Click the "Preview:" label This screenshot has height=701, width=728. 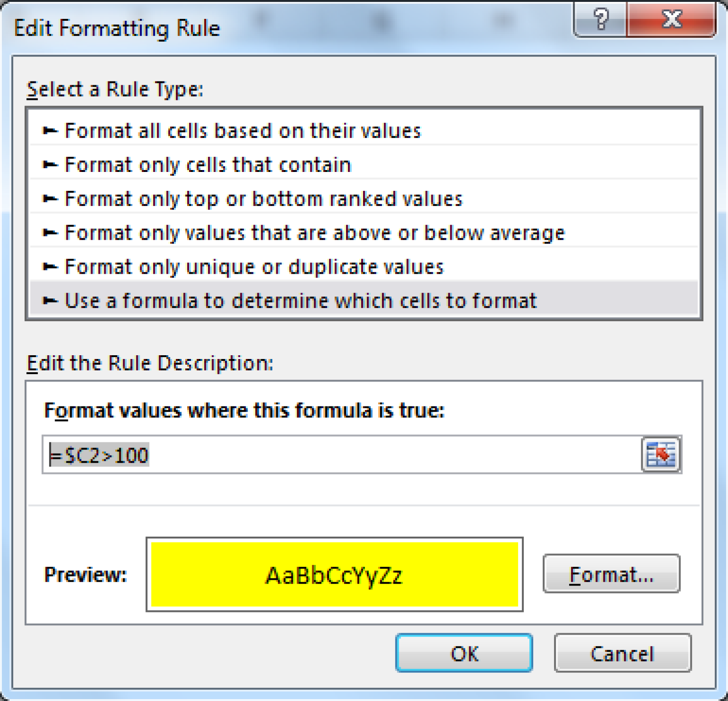(85, 575)
